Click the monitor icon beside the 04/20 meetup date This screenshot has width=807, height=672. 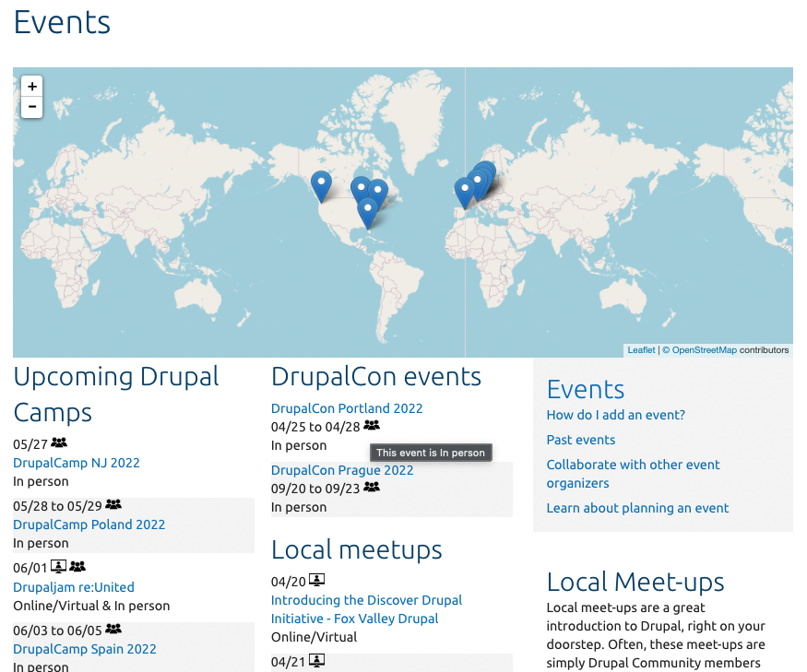[316, 579]
